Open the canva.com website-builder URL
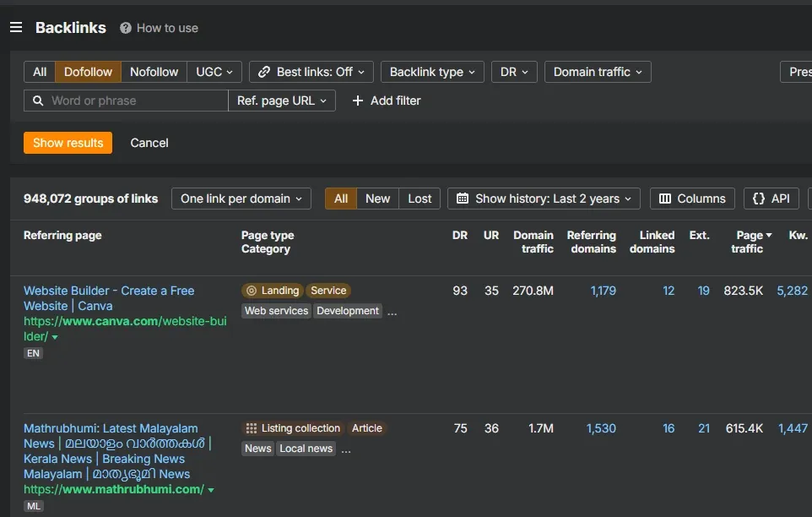The width and height of the screenshot is (812, 517). tap(125, 329)
